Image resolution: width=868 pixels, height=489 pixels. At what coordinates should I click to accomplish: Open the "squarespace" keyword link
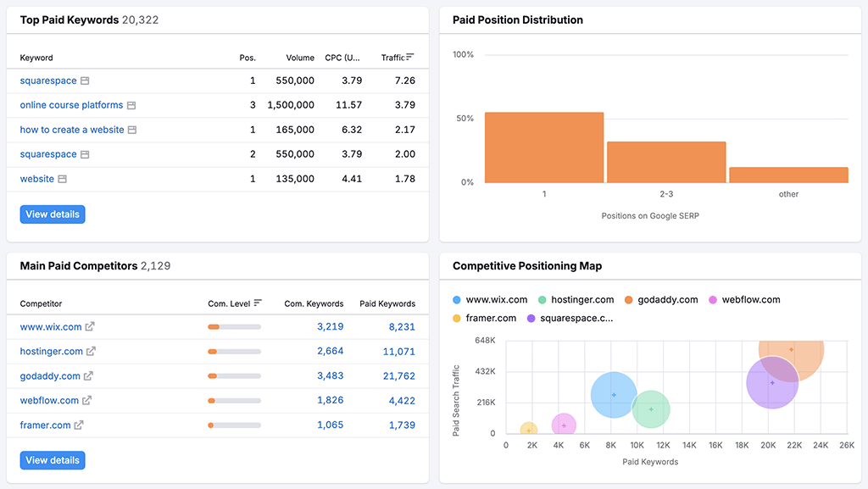[x=47, y=81]
